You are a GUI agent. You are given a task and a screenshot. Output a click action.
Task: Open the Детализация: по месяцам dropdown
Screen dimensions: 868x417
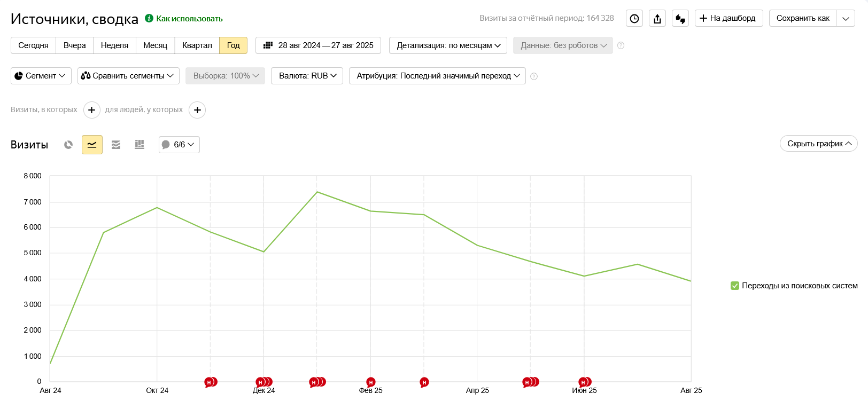coord(448,45)
